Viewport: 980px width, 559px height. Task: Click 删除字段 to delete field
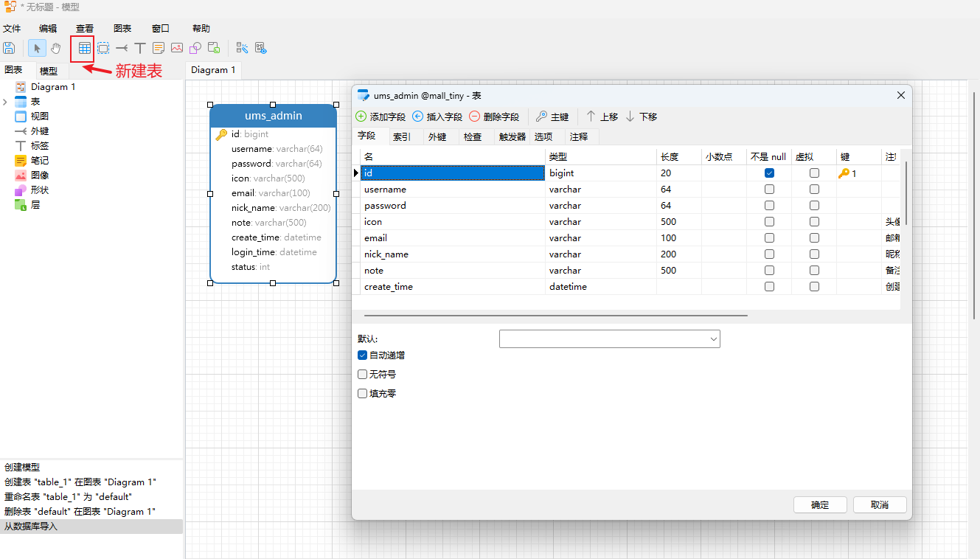[494, 117]
